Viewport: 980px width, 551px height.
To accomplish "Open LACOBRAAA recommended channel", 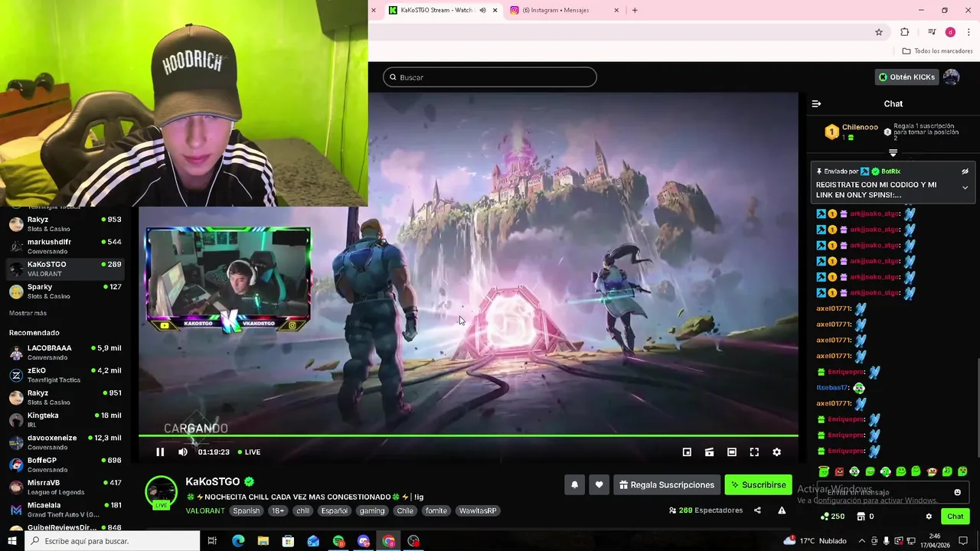I will (x=65, y=352).
